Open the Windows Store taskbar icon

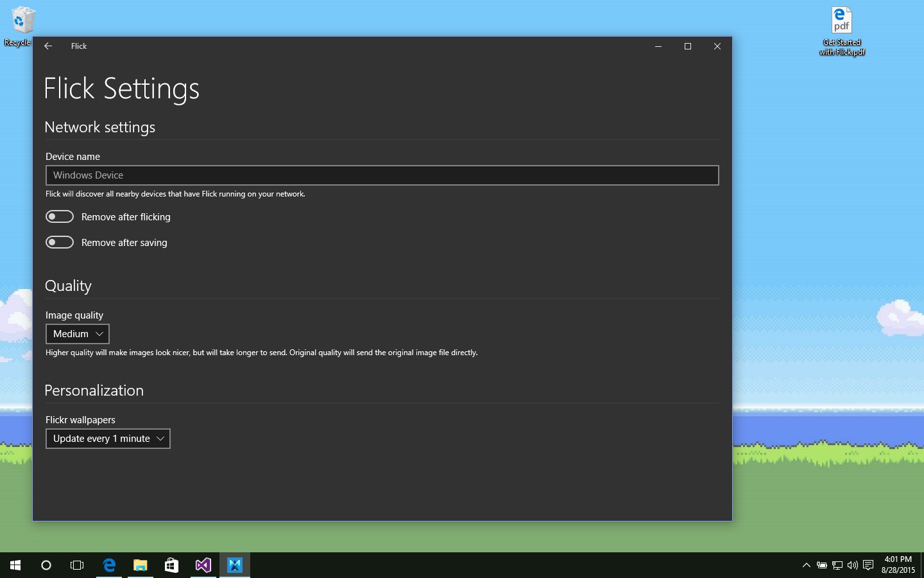[171, 565]
